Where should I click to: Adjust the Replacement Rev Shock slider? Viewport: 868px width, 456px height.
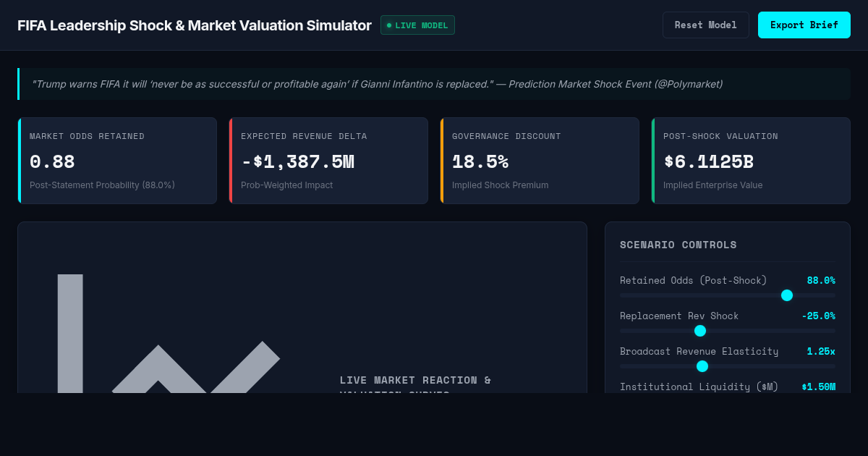pos(728,331)
